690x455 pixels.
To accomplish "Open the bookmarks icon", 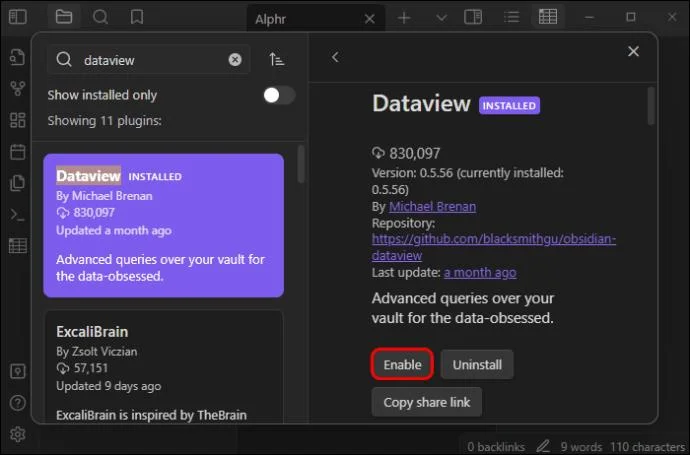I will (x=137, y=17).
